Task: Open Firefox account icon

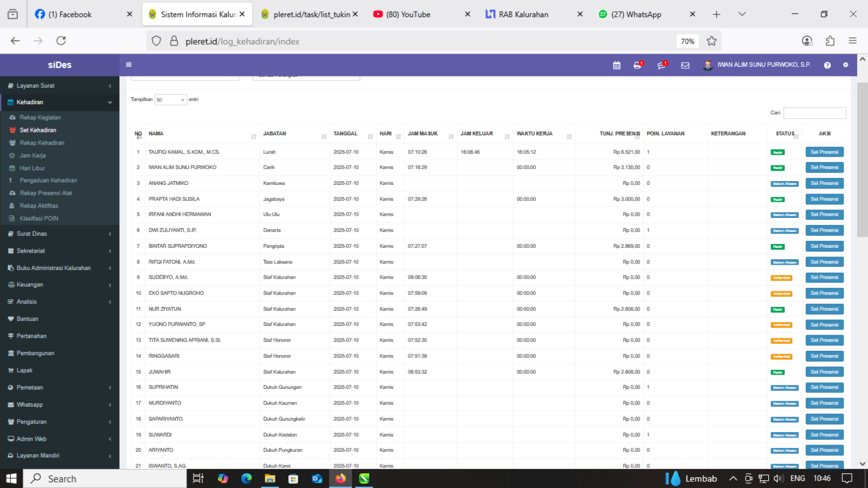Action: pyautogui.click(x=807, y=41)
